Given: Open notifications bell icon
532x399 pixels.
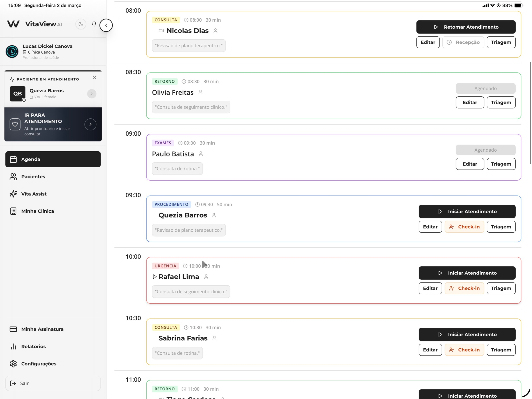Looking at the screenshot, I should [x=94, y=24].
